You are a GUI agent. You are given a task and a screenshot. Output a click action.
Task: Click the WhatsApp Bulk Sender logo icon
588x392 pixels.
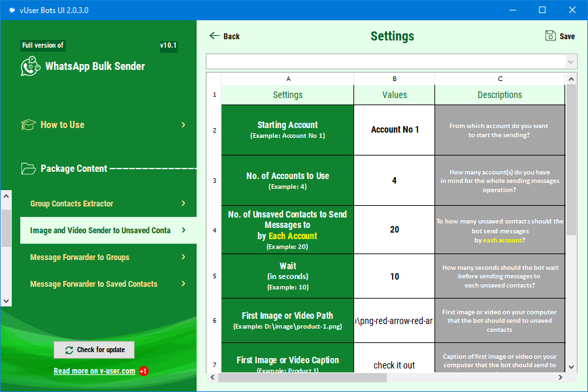[x=30, y=66]
